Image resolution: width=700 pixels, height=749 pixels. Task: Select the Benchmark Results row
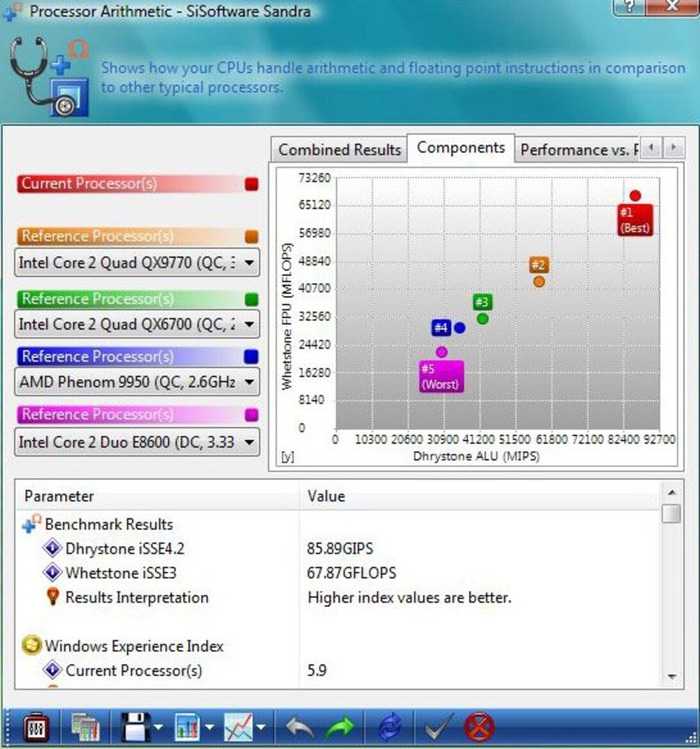tap(337, 524)
